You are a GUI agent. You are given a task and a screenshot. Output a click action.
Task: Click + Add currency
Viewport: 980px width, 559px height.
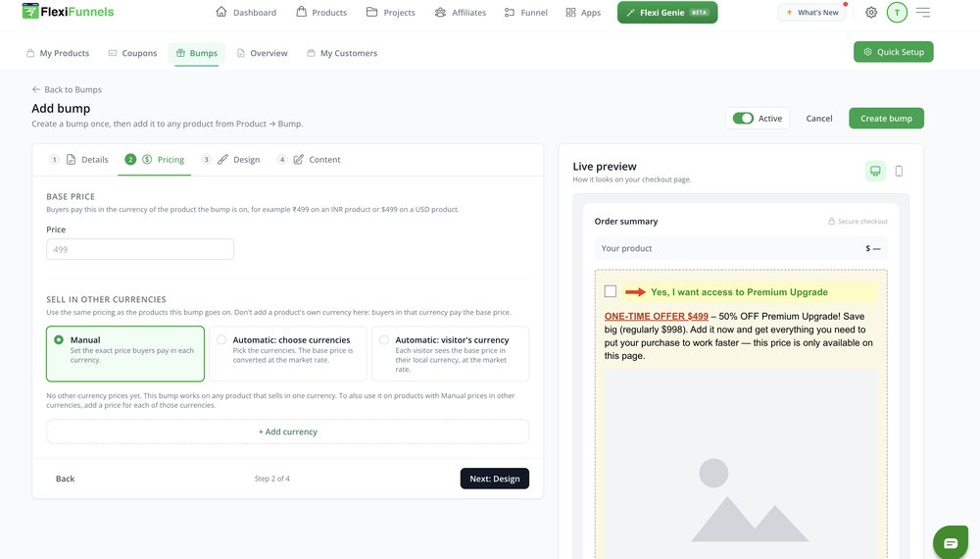(287, 432)
